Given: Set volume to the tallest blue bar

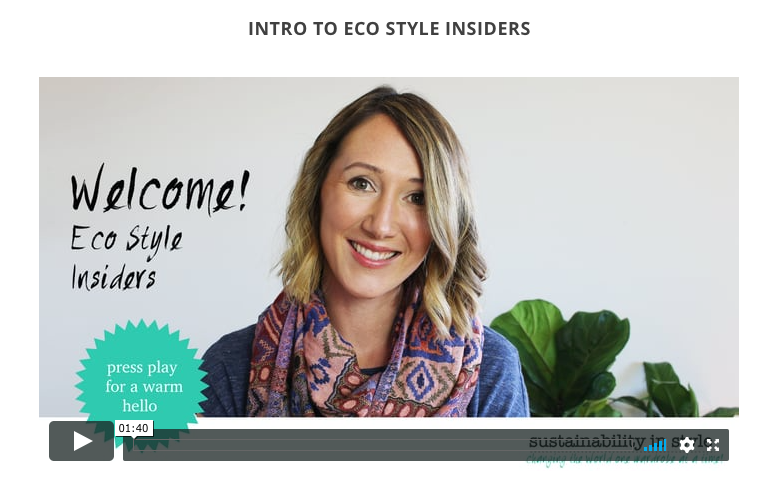Looking at the screenshot, I should tap(664, 445).
